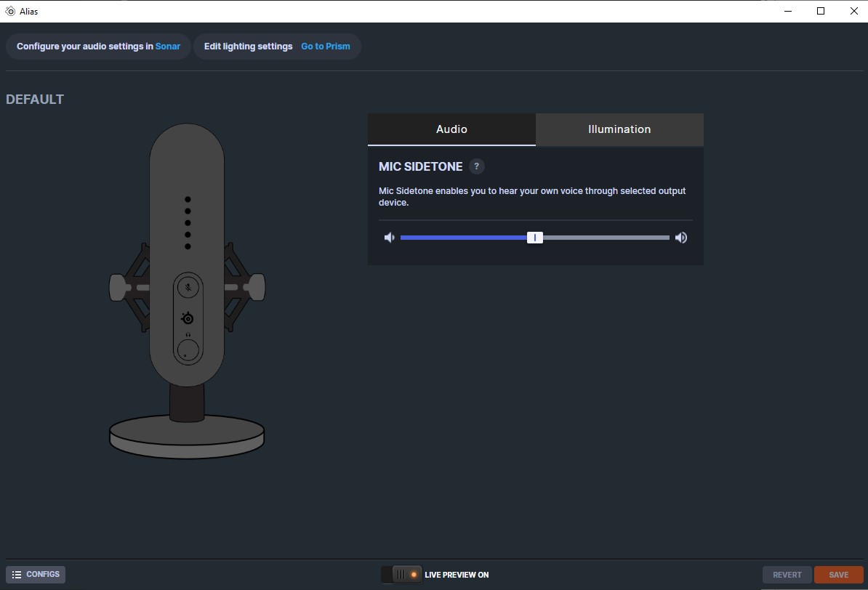
Task: Click the SteelSeries logo on the microphone
Action: (188, 318)
